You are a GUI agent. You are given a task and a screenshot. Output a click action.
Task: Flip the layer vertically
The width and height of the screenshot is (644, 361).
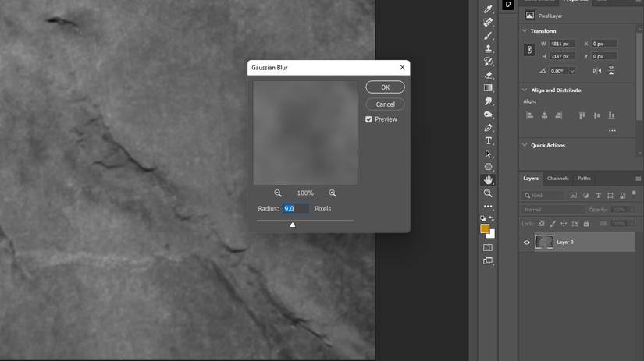click(x=611, y=70)
